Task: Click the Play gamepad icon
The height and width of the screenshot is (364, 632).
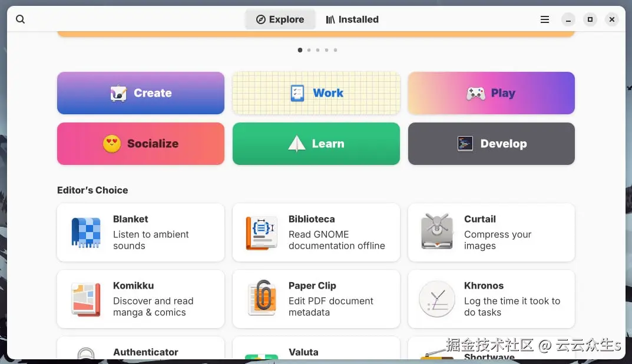Action: coord(476,94)
